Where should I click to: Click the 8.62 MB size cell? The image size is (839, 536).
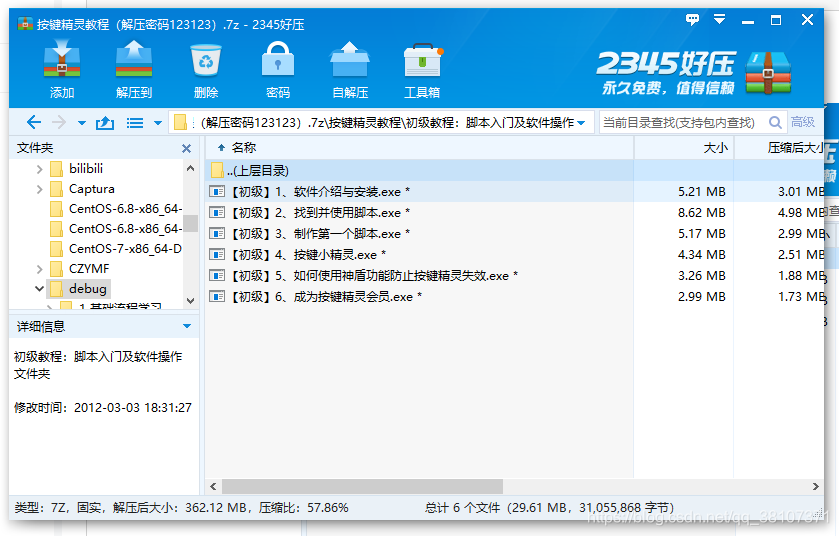pyautogui.click(x=701, y=213)
